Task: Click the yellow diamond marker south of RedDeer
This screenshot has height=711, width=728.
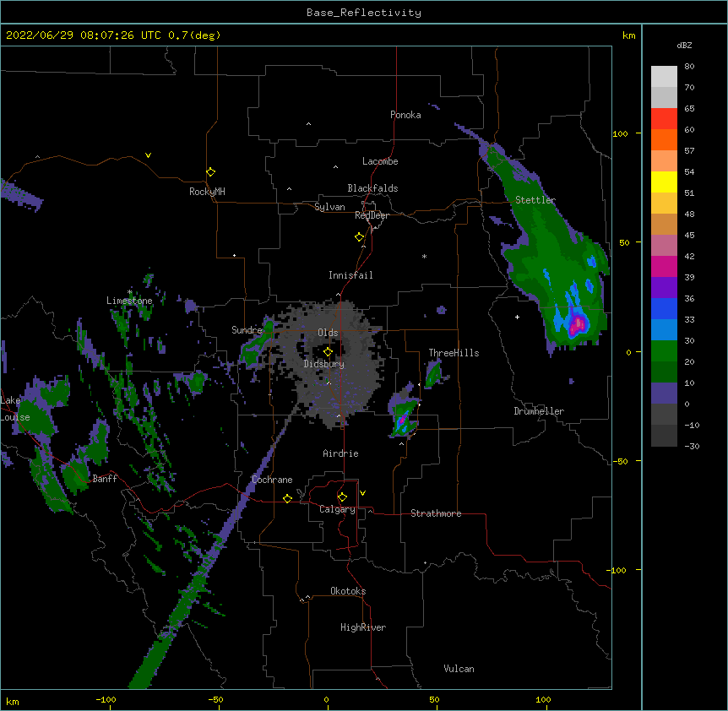Action: [359, 237]
